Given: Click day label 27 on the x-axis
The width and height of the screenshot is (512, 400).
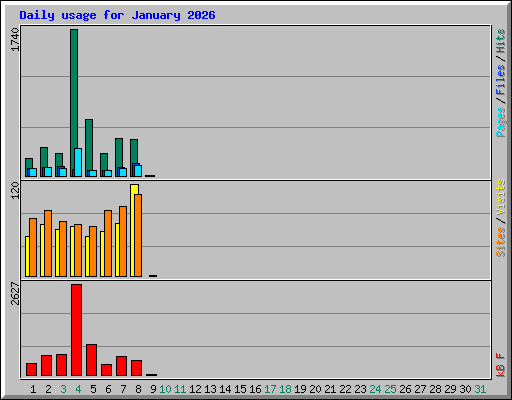Looking at the screenshot, I should (x=420, y=389).
